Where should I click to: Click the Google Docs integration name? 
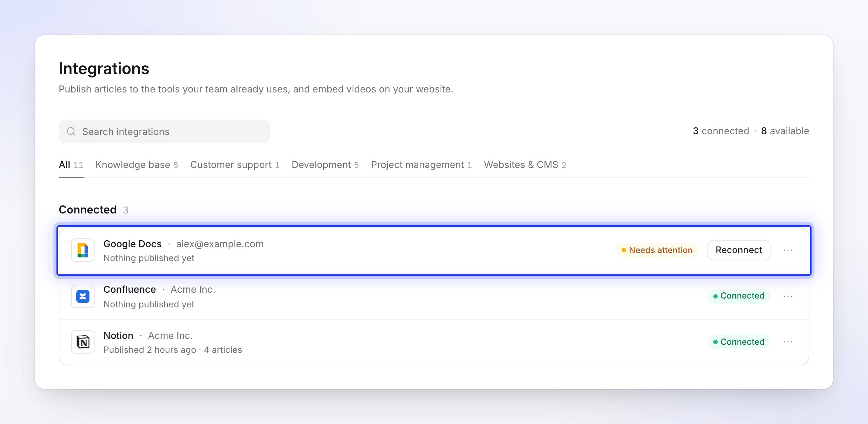132,244
